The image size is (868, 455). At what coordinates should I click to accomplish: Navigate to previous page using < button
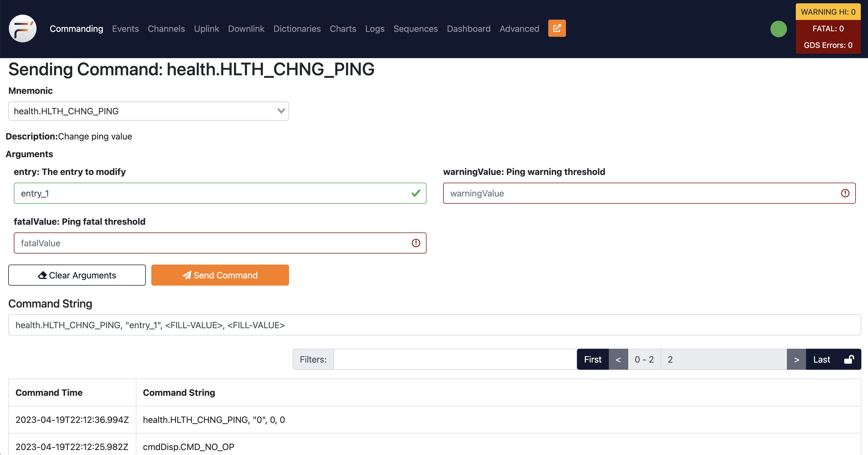pos(618,359)
